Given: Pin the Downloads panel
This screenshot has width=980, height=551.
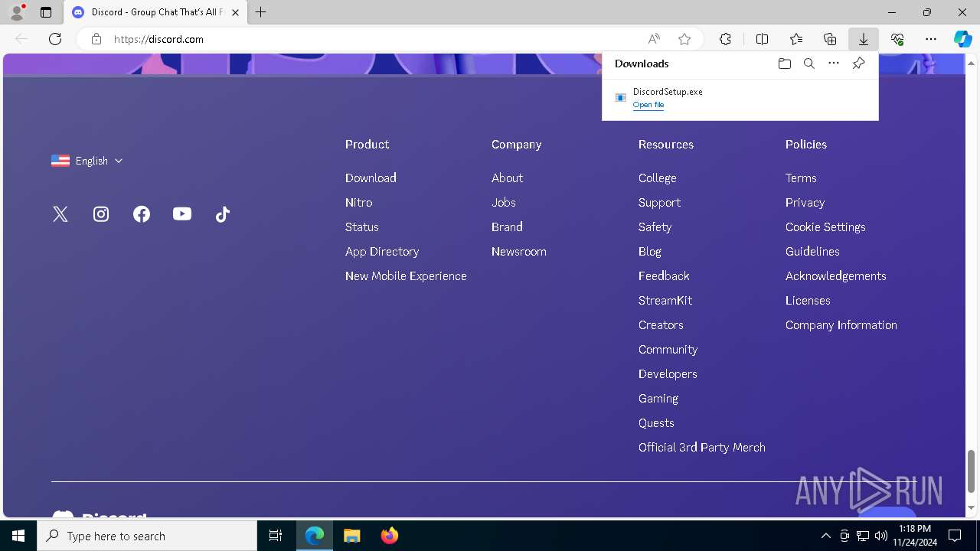Looking at the screenshot, I should click(x=858, y=64).
